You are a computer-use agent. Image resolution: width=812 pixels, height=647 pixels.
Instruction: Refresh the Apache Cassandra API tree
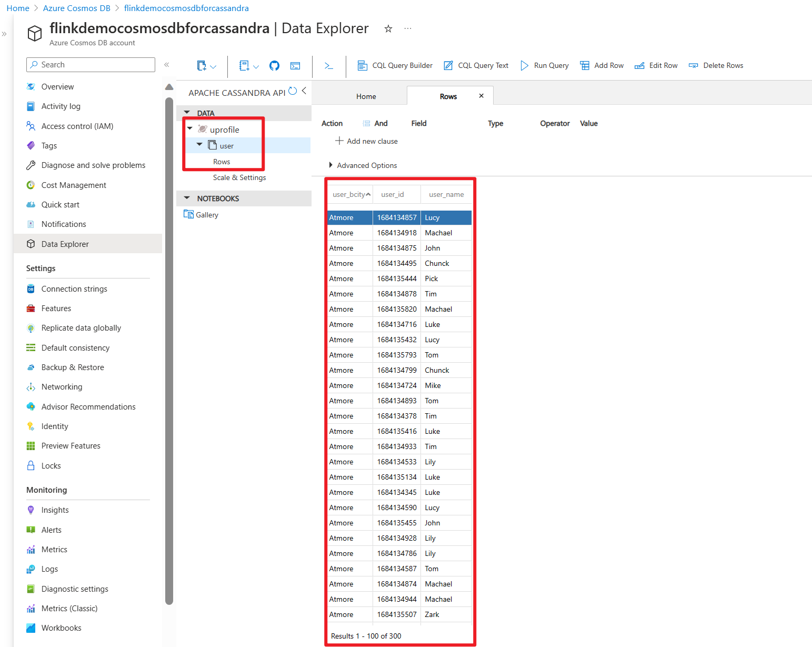point(293,91)
